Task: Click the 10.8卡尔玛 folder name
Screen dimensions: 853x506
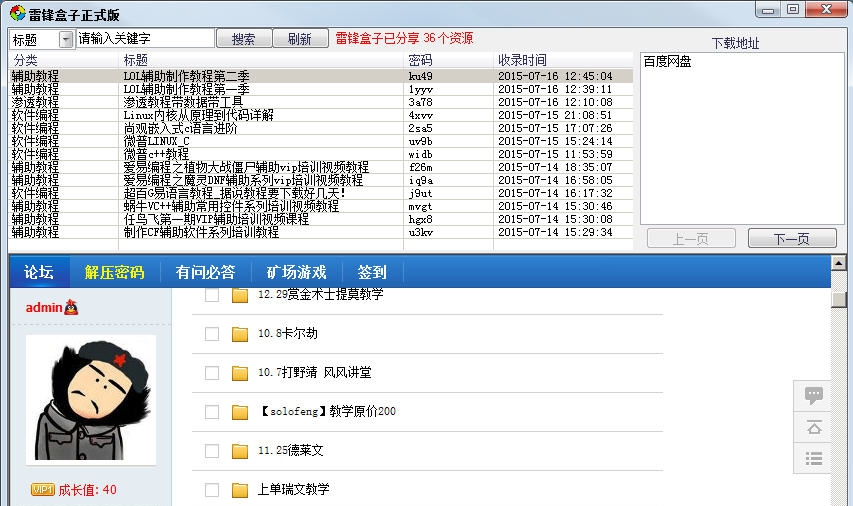Action: coord(288,334)
